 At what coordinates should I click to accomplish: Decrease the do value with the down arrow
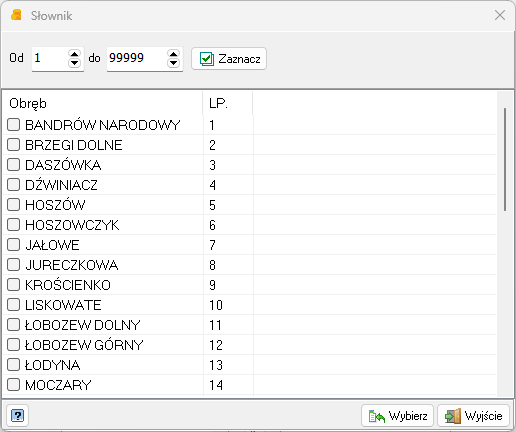coord(173,63)
